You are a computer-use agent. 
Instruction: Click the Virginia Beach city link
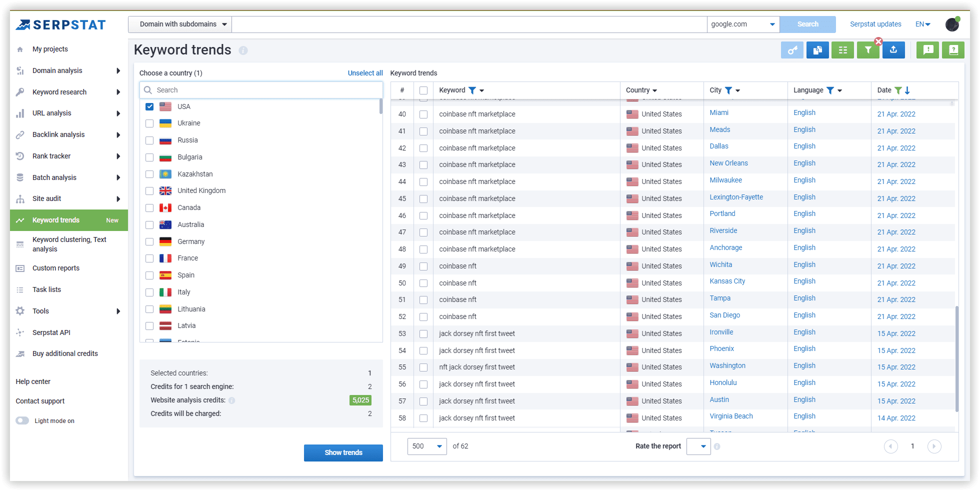[x=731, y=416]
